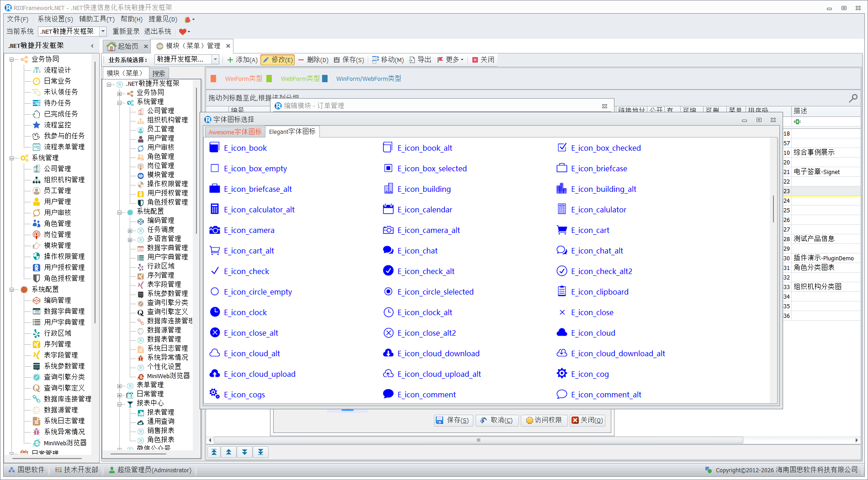868x480 pixels.
Task: Open the current system combo box dropdown
Action: 103,32
